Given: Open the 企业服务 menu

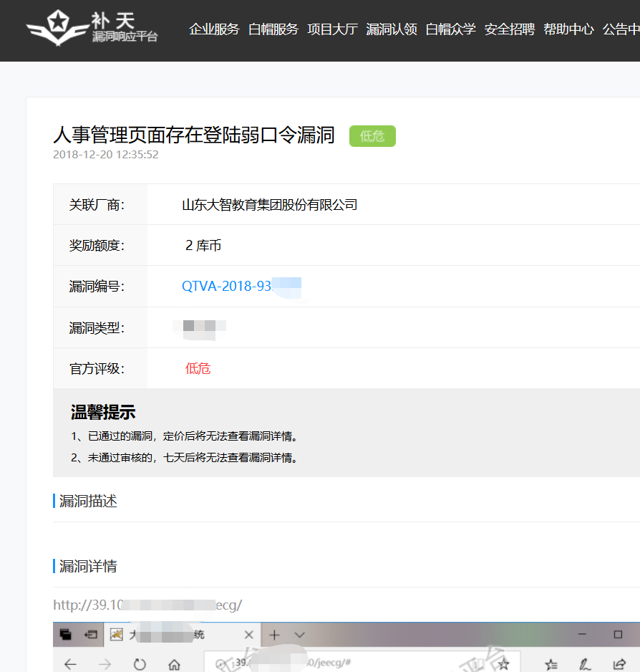Looking at the screenshot, I should [214, 29].
